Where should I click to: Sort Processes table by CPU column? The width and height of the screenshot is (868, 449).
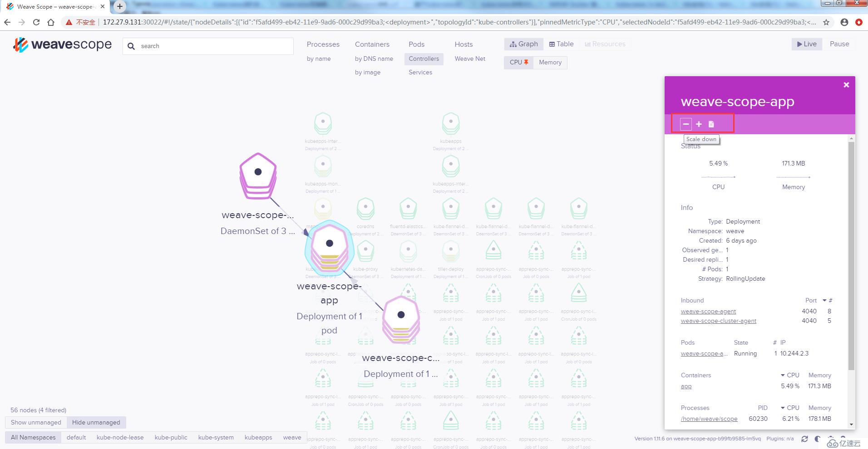pyautogui.click(x=790, y=408)
